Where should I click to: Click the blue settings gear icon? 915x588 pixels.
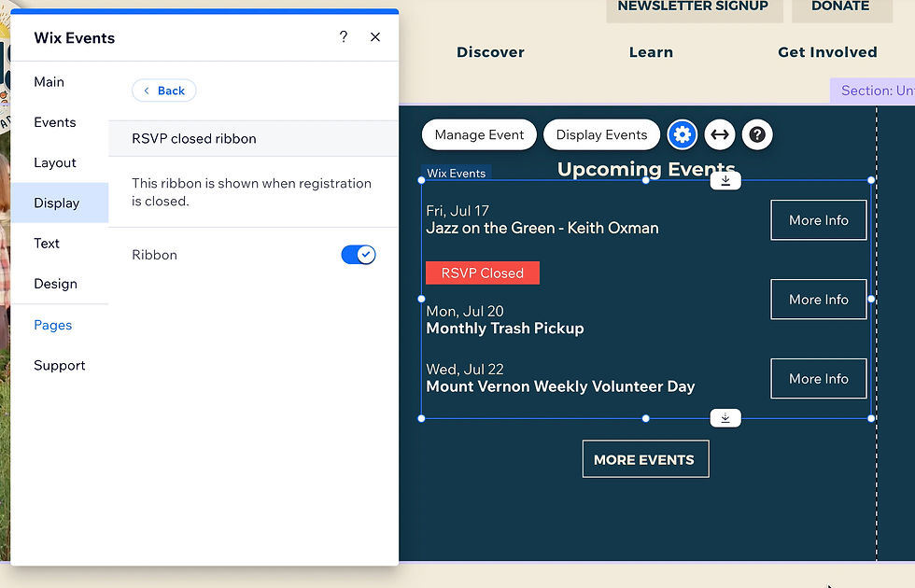coord(682,134)
